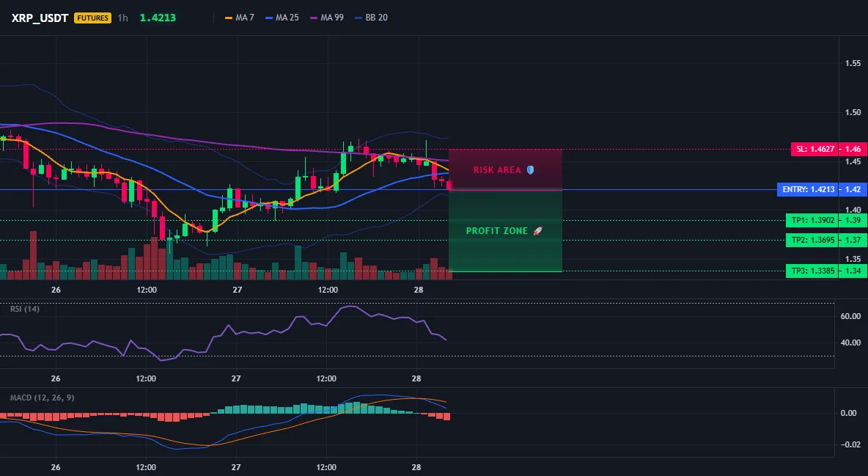Click the TP3: 1.3385 label
Screen dimensions: 868x476
coord(812,271)
